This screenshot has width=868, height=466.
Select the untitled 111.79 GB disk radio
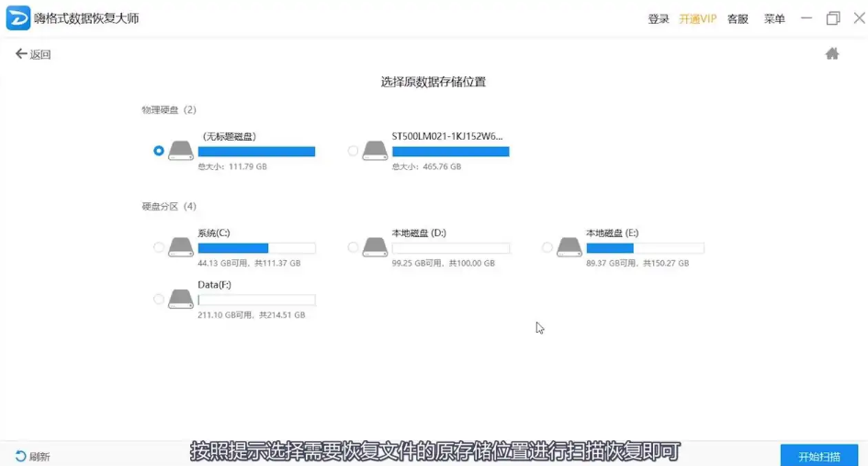tap(159, 151)
